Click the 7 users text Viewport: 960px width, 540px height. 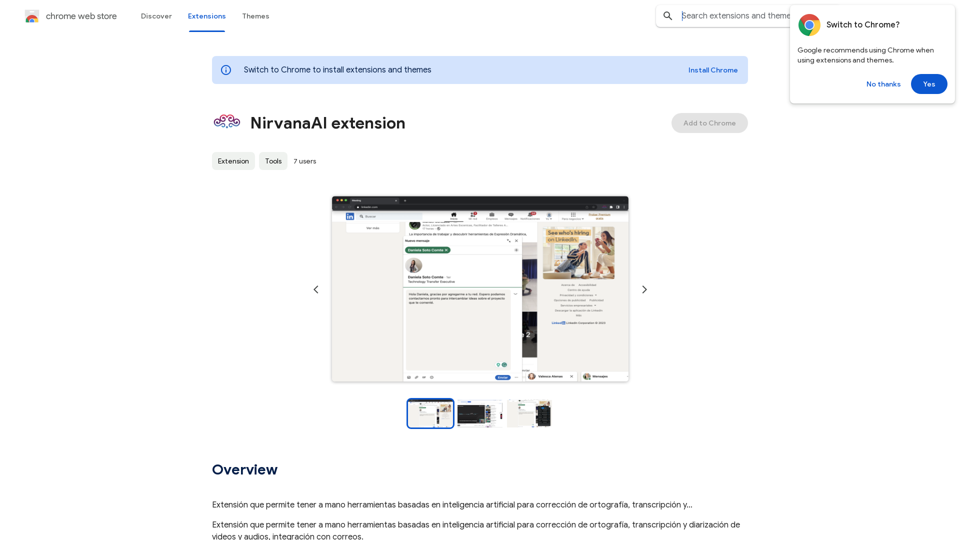pyautogui.click(x=305, y=162)
